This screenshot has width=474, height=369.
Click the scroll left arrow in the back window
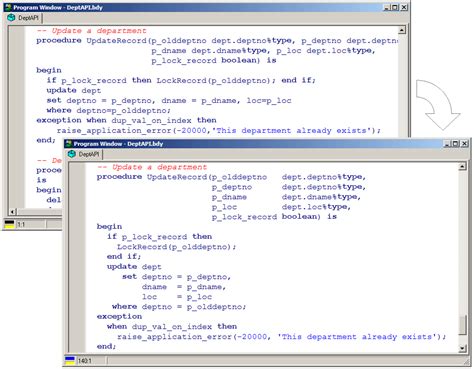(12, 212)
